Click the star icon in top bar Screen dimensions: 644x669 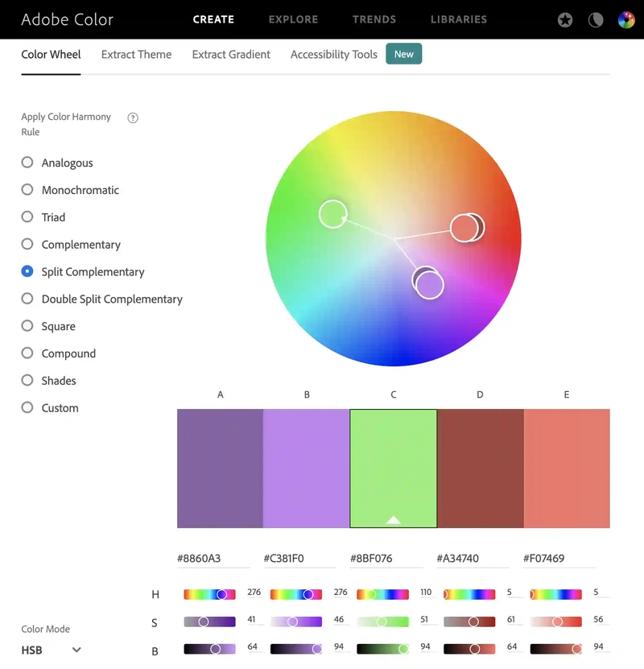point(565,19)
